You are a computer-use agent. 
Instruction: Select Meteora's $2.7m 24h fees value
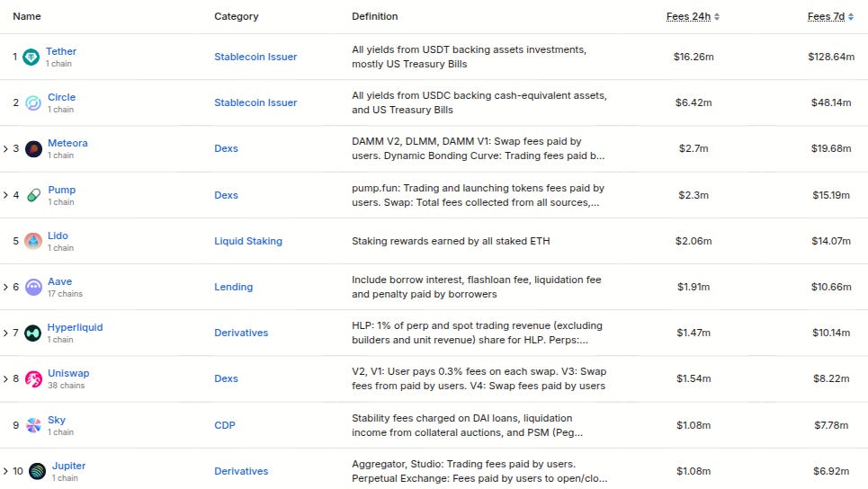[x=694, y=149]
